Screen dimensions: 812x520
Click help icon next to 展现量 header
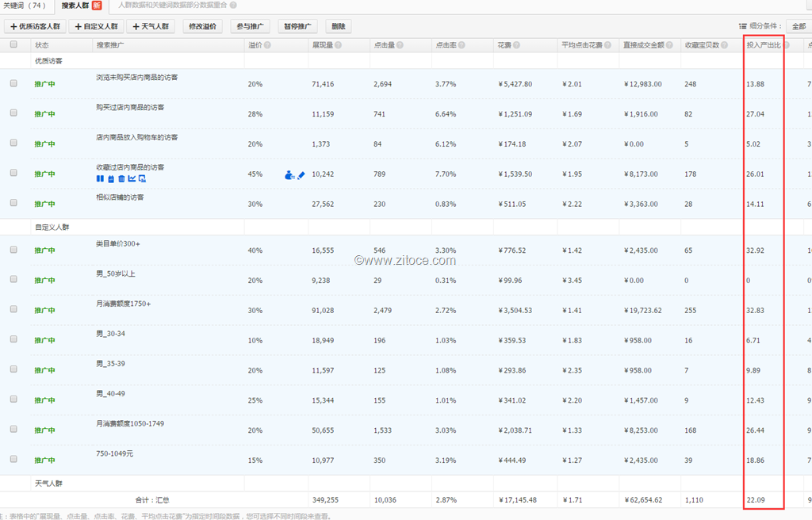pos(339,45)
